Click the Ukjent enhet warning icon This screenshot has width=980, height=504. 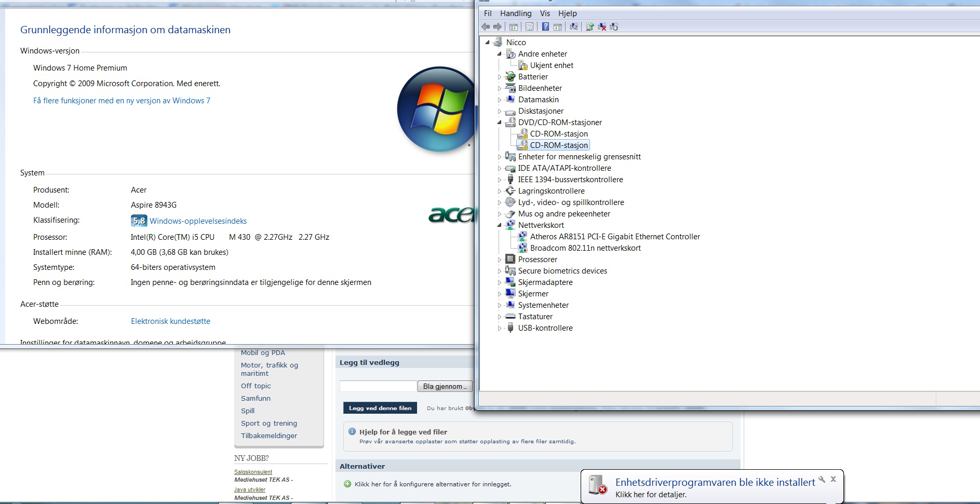tap(522, 65)
